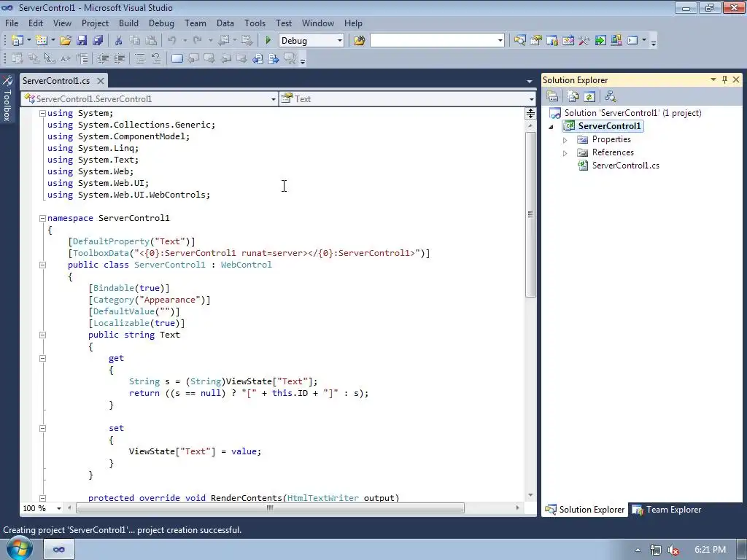This screenshot has height=560, width=747.
Task: Open the Edit menu
Action: (x=35, y=23)
